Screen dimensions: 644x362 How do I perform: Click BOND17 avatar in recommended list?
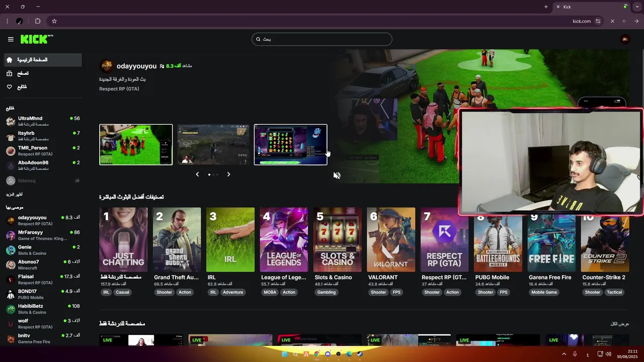[x=11, y=294]
